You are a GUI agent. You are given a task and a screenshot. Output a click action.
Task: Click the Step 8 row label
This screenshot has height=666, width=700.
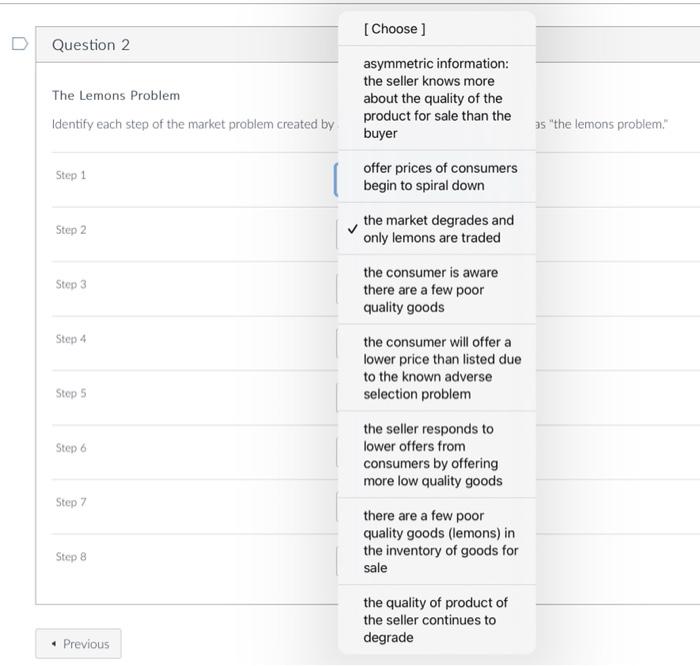(x=71, y=557)
